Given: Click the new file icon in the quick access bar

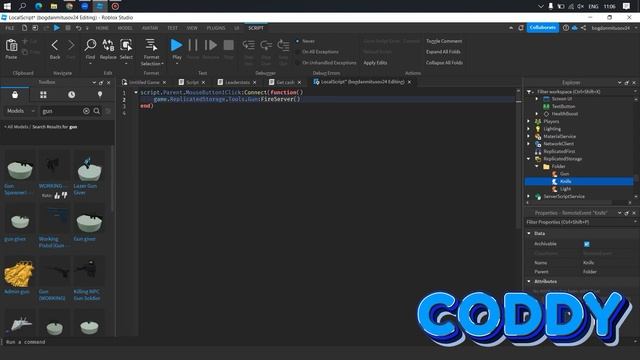Looking at the screenshot, I should [x=24, y=28].
